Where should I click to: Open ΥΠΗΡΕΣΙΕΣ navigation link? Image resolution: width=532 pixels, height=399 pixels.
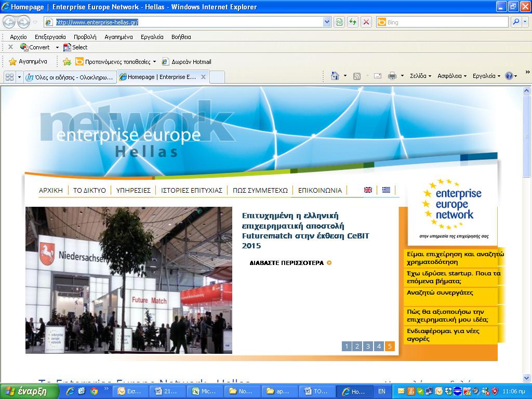(x=134, y=190)
